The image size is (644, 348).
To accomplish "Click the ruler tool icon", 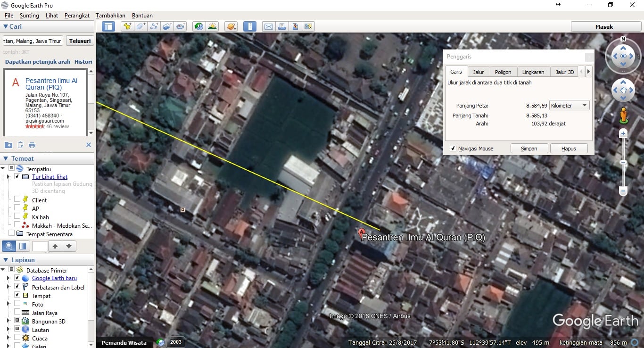I will point(250,26).
